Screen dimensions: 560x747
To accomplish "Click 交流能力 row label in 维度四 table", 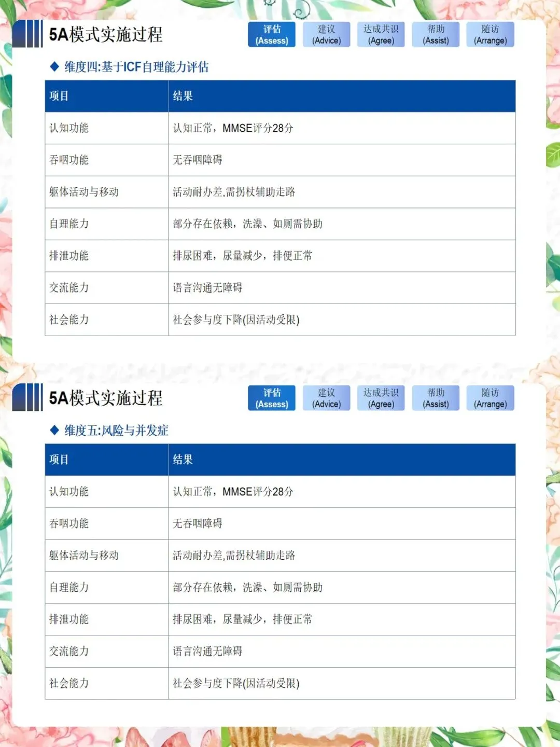I will pyautogui.click(x=69, y=287).
